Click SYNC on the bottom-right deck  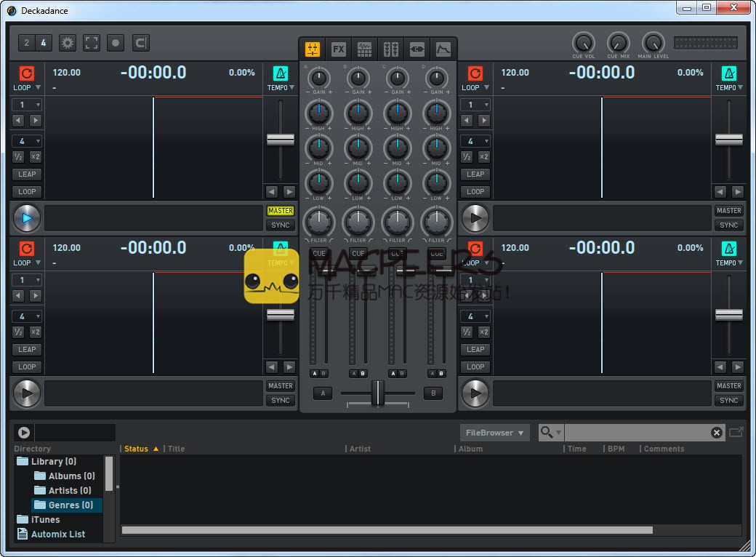(x=728, y=401)
